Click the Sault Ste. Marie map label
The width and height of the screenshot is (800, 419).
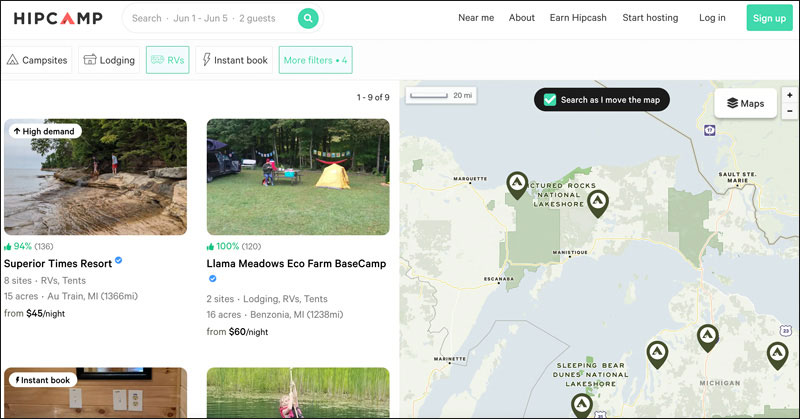pos(738,177)
